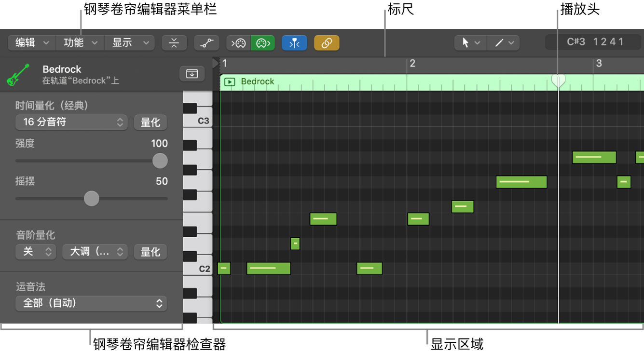Select the Pointer tool in the toolbar
The width and height of the screenshot is (644, 353).
(466, 42)
